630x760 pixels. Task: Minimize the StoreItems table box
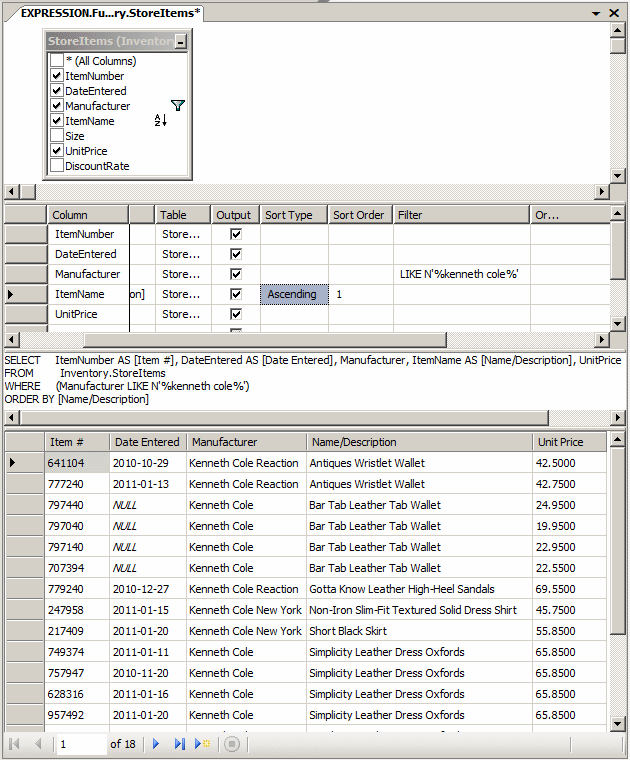coord(180,42)
